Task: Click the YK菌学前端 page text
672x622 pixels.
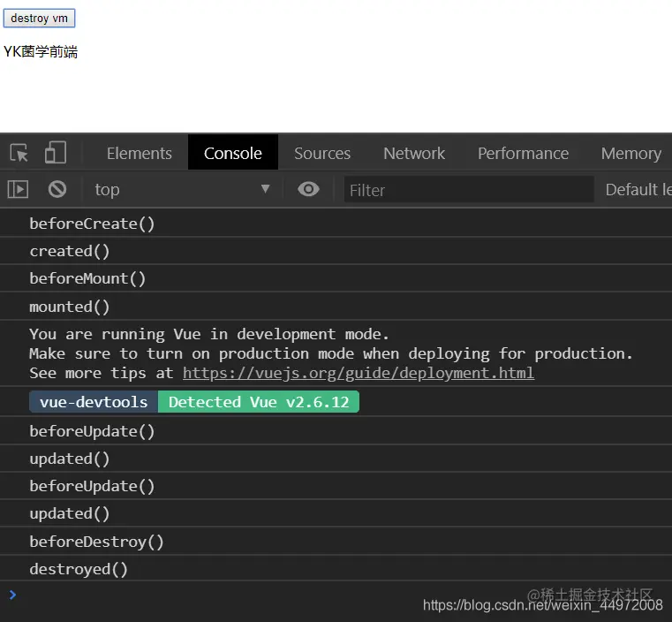Action: point(41,52)
